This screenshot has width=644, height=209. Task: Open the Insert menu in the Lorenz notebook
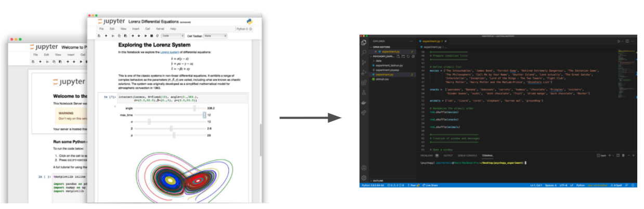136,29
